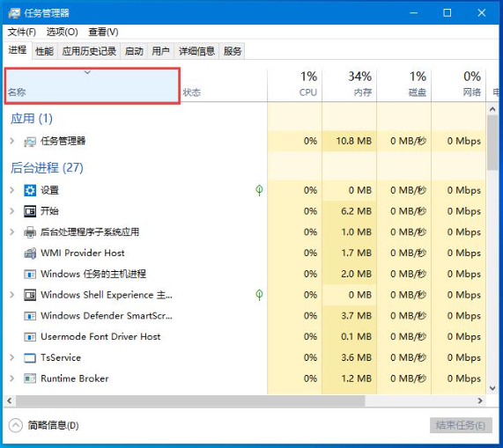Viewport: 503px width, 448px height.
Task: Expand the 设置 process entry
Action: (x=11, y=190)
